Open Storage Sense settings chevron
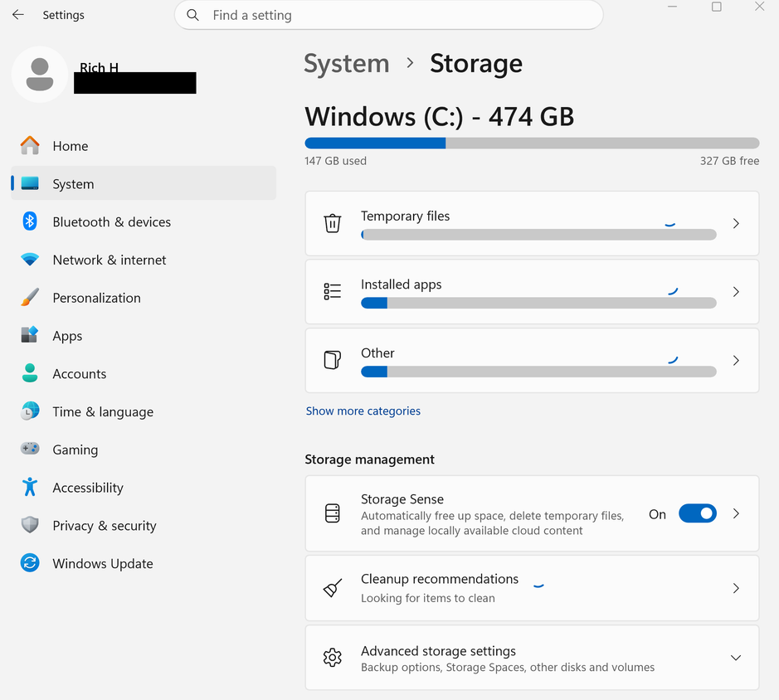The width and height of the screenshot is (779, 700). click(736, 513)
